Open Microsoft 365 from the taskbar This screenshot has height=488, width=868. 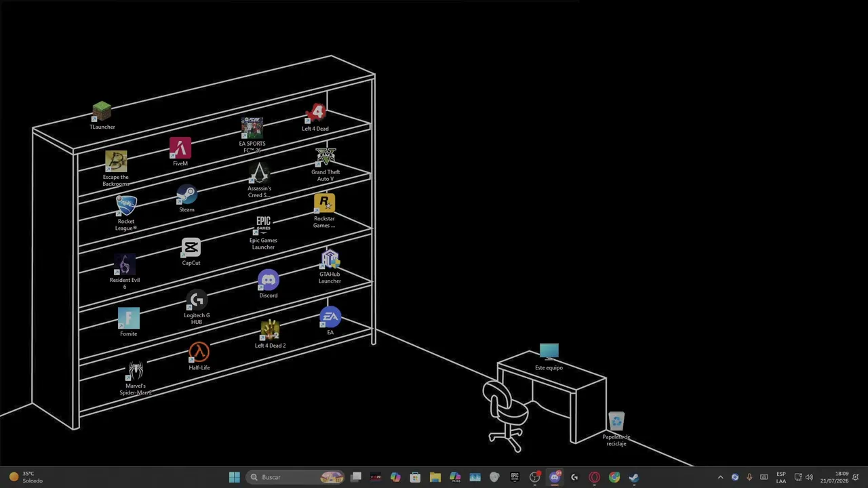(x=455, y=477)
